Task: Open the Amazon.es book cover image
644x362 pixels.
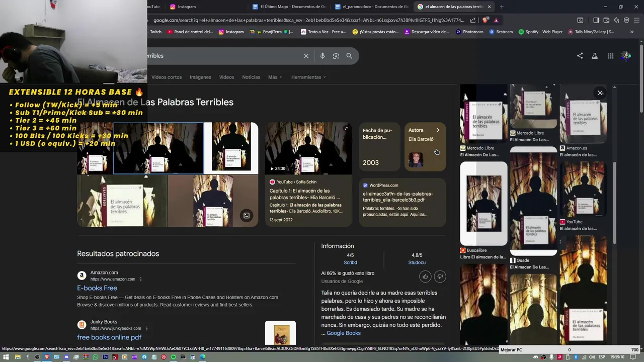Action: coord(583,115)
